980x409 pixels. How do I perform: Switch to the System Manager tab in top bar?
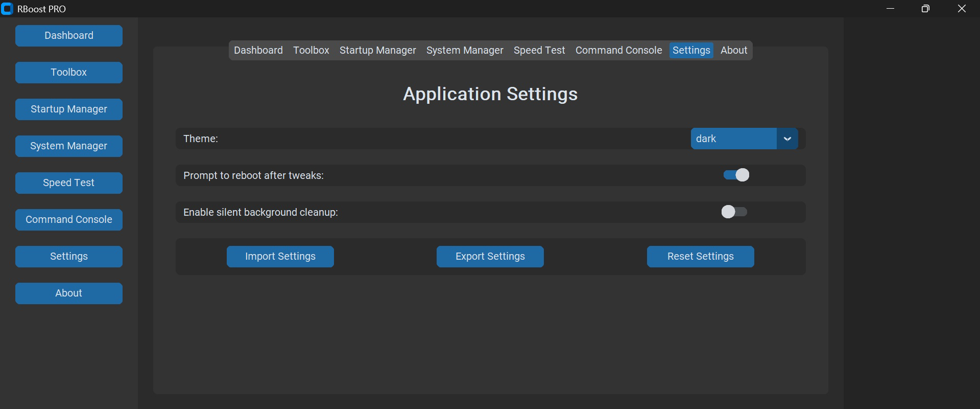[x=465, y=50]
